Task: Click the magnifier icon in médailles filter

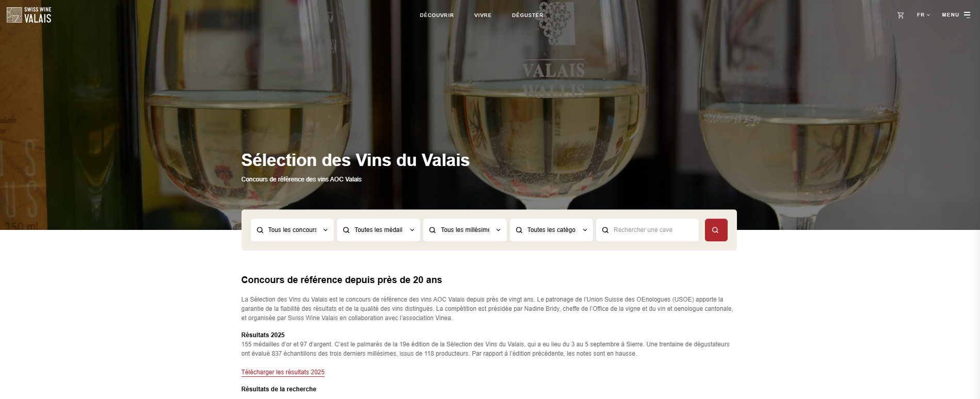Action: (x=346, y=230)
